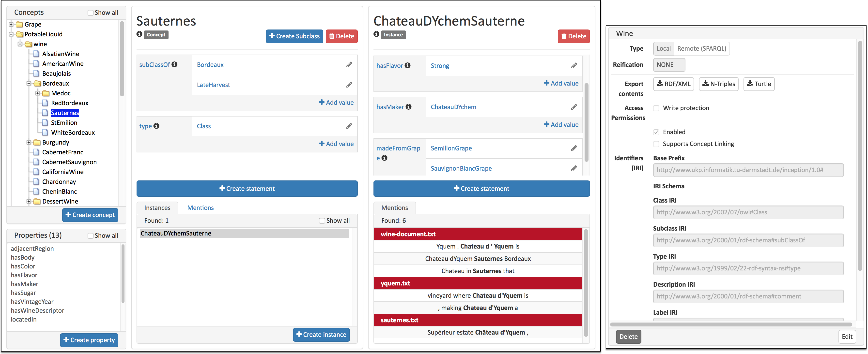868x354 pixels.
Task: Collapse the wine tree node
Action: (20, 44)
